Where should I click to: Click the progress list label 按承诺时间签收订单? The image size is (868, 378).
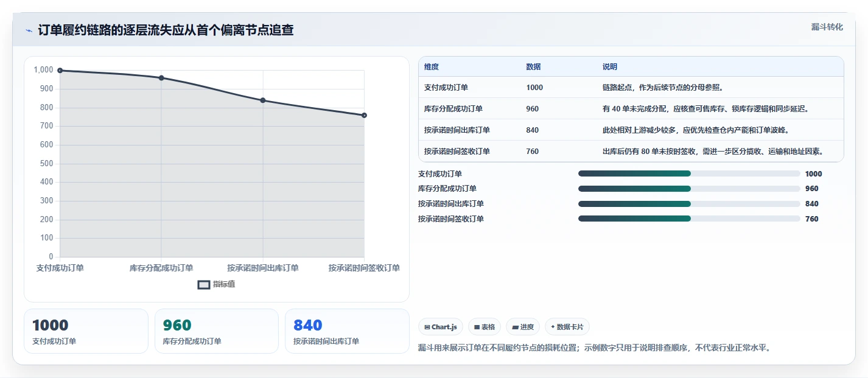point(451,219)
